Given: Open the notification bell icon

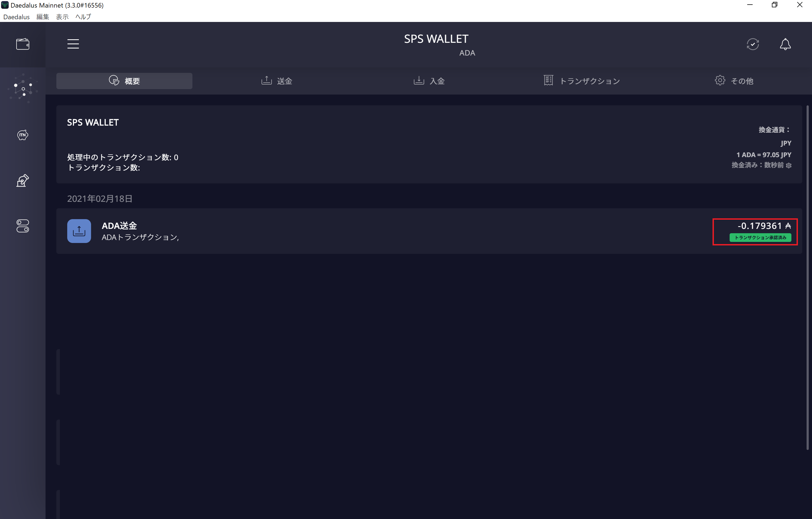Looking at the screenshot, I should (x=785, y=44).
